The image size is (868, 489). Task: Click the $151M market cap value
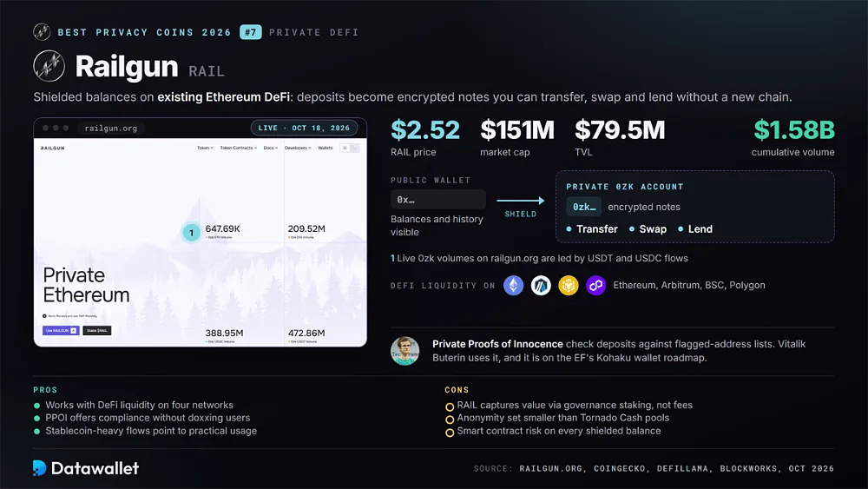[x=517, y=130]
